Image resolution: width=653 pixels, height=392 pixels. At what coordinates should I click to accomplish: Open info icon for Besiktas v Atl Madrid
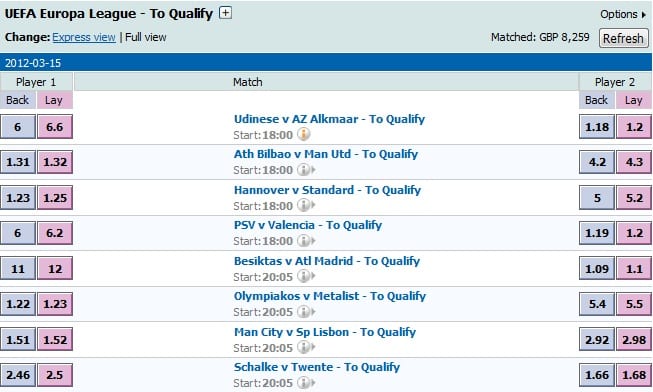pos(306,276)
